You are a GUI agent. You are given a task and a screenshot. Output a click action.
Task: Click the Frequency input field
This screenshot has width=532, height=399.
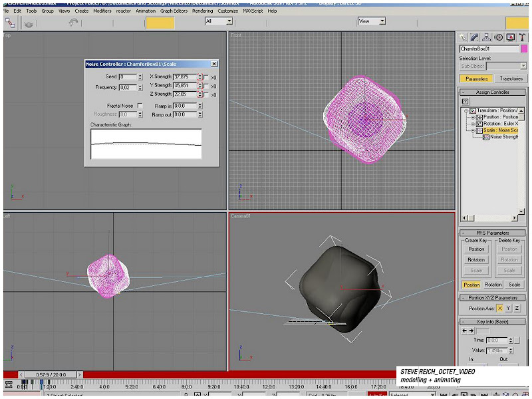pos(127,88)
